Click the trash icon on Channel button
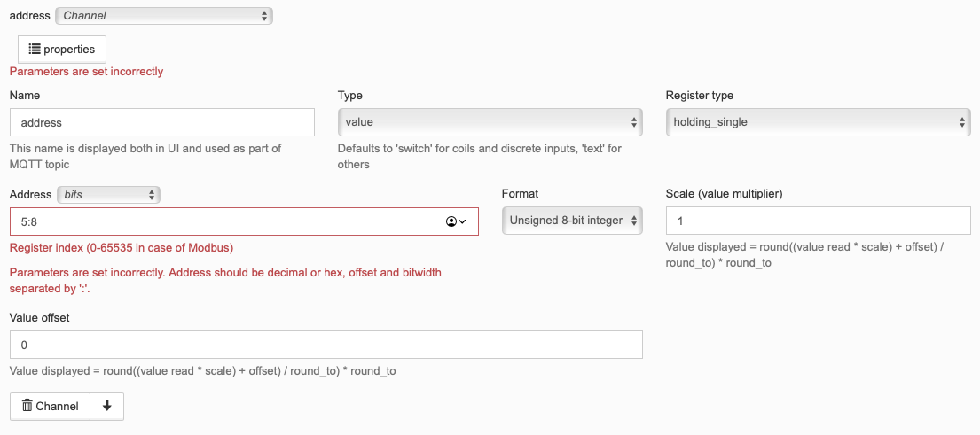Screen dimensions: 980x435 27,406
